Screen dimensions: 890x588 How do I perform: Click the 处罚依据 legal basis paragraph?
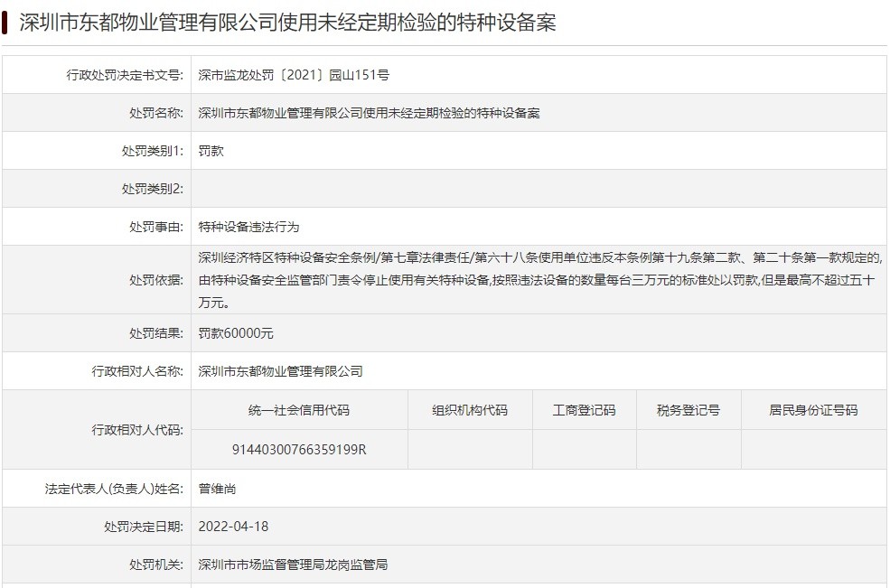[539, 280]
